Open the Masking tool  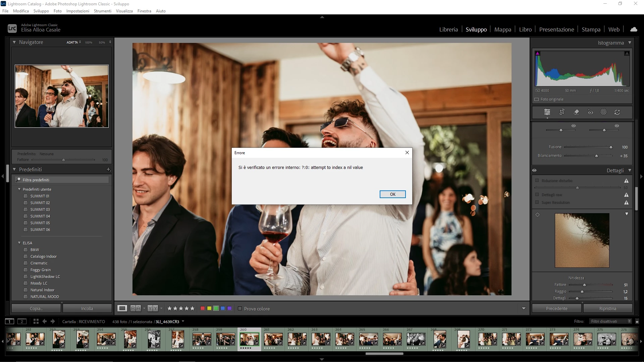click(603, 112)
